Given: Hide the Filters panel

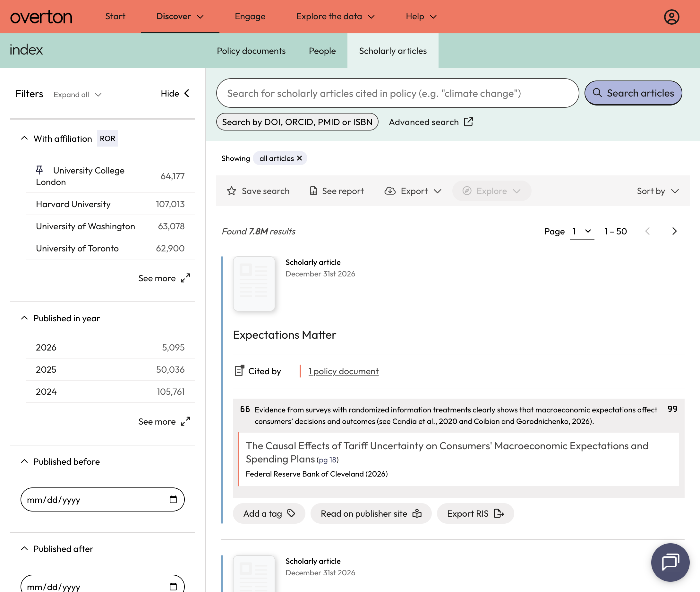Looking at the screenshot, I should pyautogui.click(x=175, y=93).
